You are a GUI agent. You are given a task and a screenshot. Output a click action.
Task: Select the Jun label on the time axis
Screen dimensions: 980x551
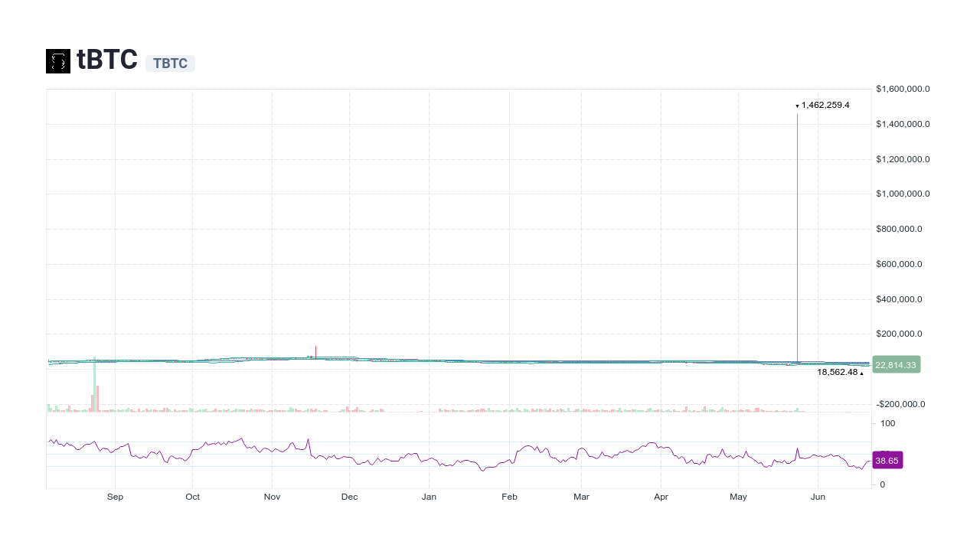pyautogui.click(x=818, y=497)
